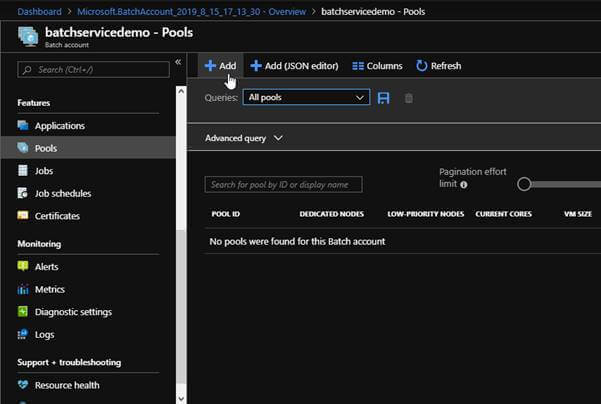The width and height of the screenshot is (601, 404).
Task: Expand the Advanced query section
Action: point(244,138)
